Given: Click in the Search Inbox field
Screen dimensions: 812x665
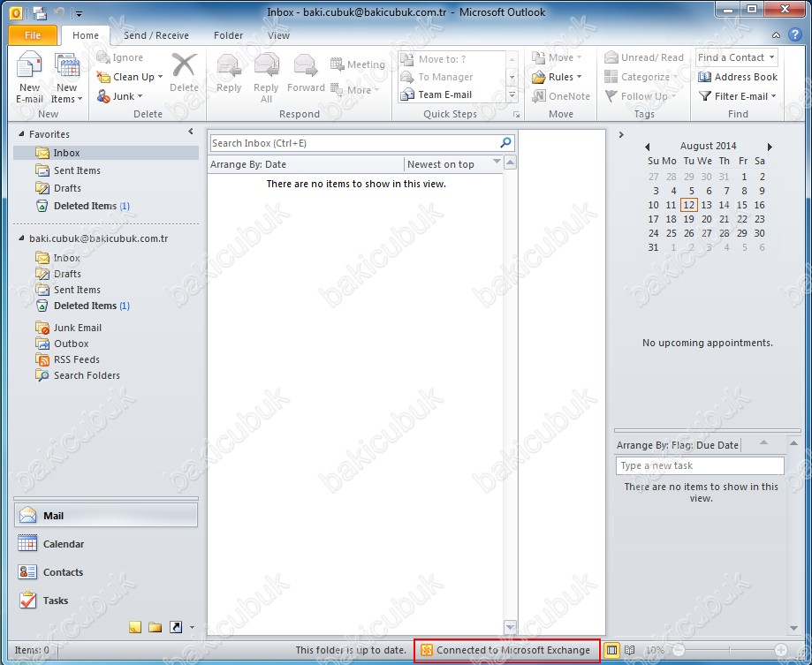Looking at the screenshot, I should 353,143.
